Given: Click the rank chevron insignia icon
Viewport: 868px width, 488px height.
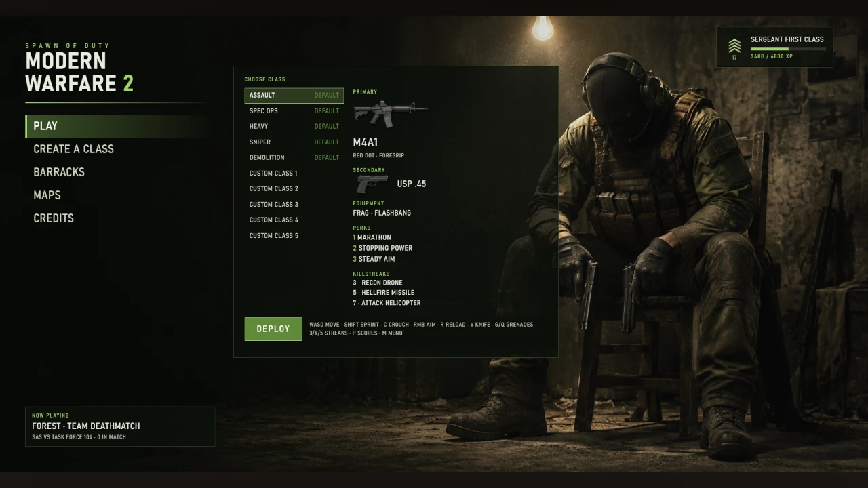Looking at the screenshot, I should coord(734,46).
